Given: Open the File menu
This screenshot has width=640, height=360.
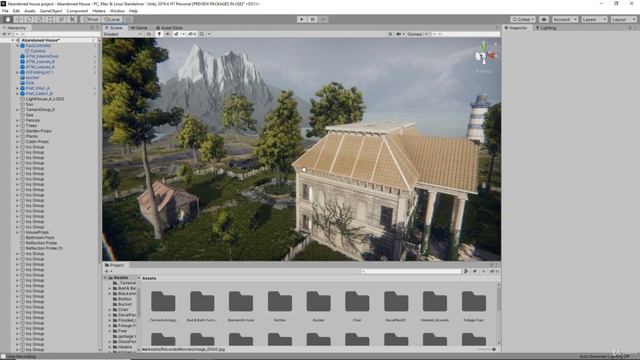Looking at the screenshot, I should pos(5,11).
